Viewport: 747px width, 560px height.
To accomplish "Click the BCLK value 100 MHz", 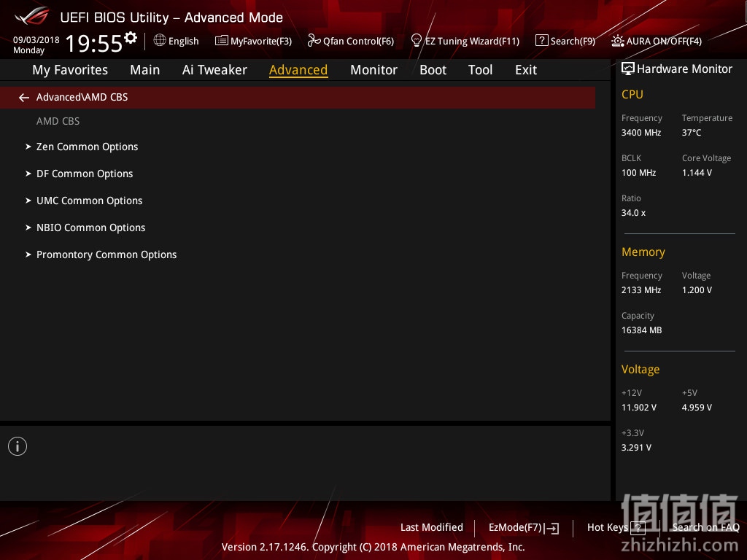I will tap(638, 172).
